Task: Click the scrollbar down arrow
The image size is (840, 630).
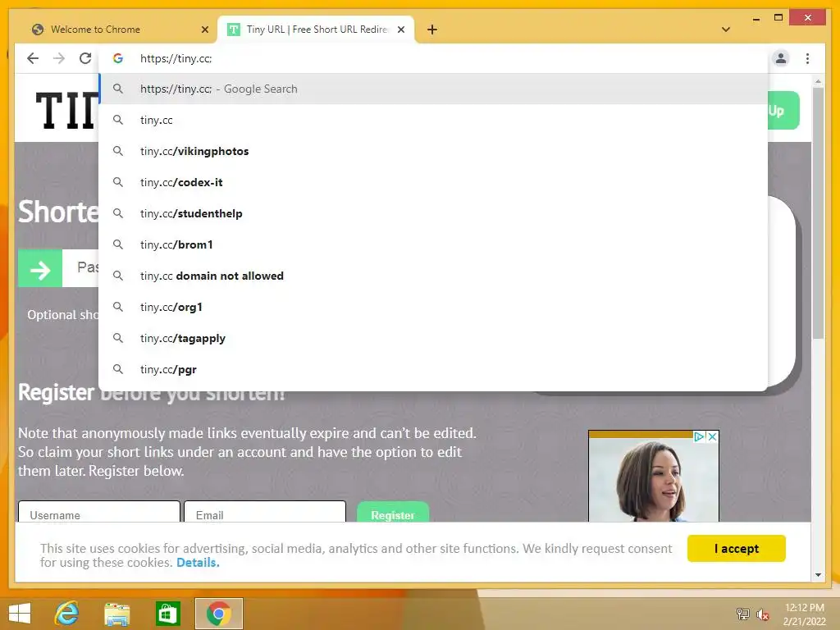Action: 818,575
